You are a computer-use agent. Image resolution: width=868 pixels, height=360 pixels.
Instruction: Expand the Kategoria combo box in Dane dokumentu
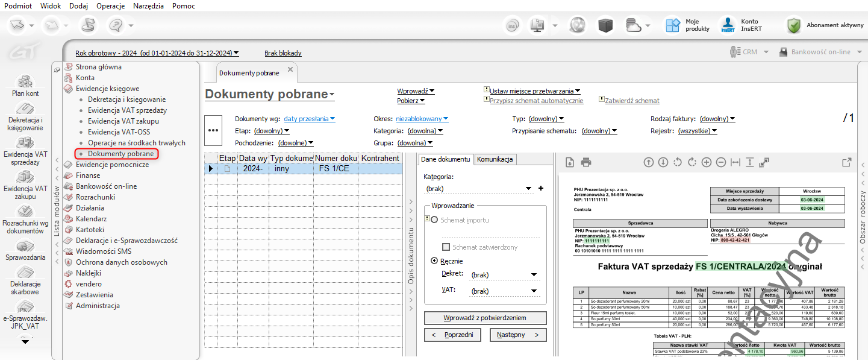[529, 189]
